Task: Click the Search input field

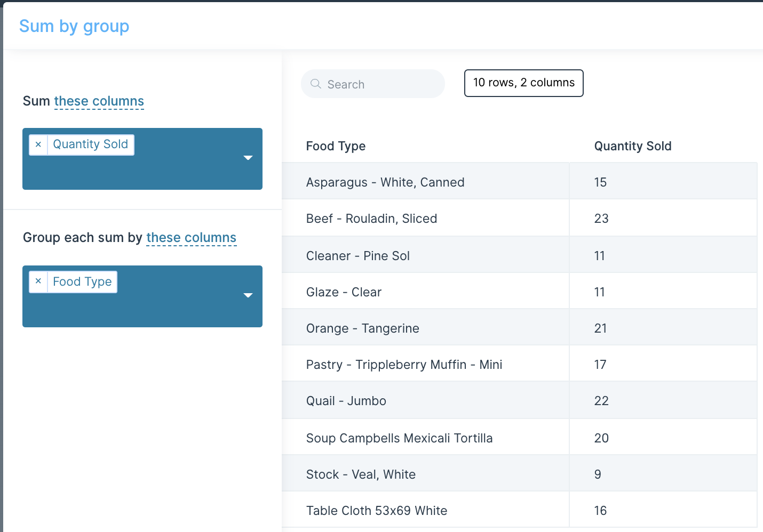Action: pyautogui.click(x=373, y=84)
